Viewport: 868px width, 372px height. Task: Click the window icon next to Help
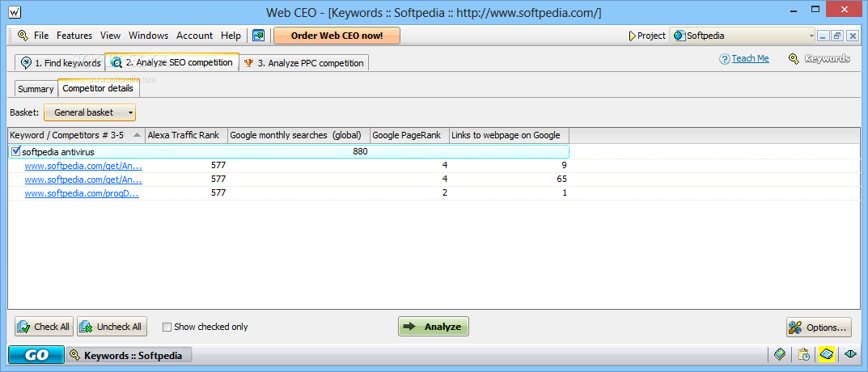(x=259, y=36)
